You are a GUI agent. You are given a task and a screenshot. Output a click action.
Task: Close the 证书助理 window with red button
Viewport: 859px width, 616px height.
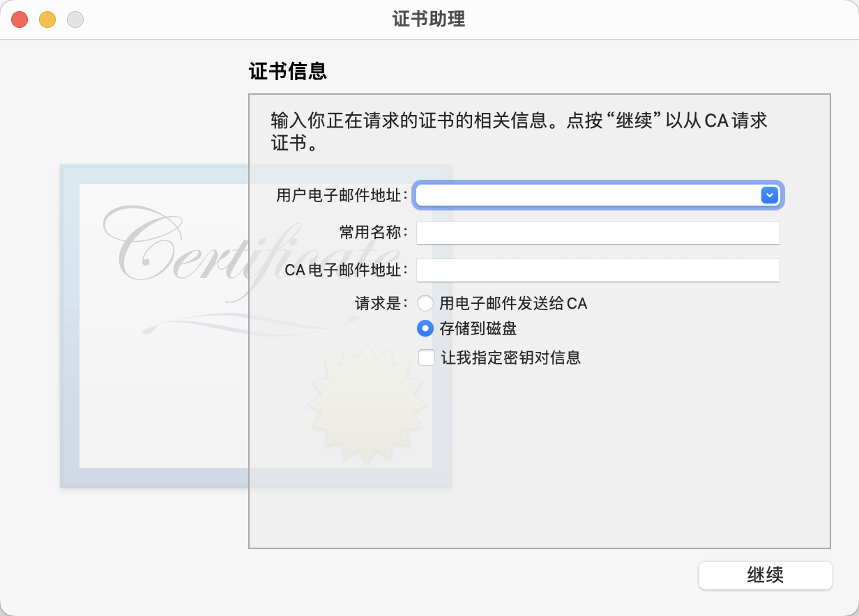[x=20, y=20]
